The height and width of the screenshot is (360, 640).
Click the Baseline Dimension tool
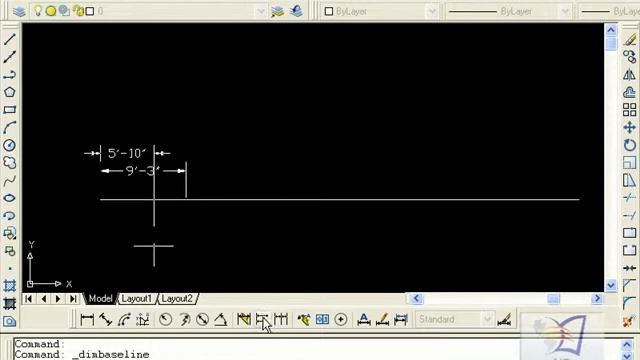pyautogui.click(x=262, y=319)
